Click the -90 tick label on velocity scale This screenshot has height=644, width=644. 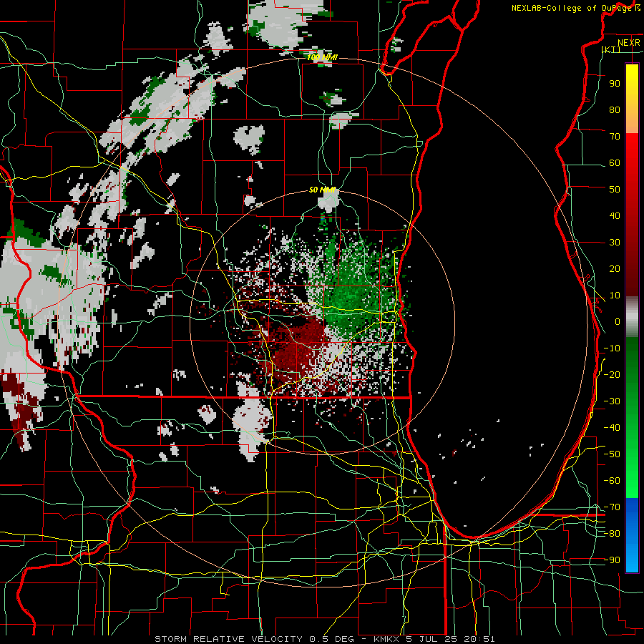pos(612,560)
